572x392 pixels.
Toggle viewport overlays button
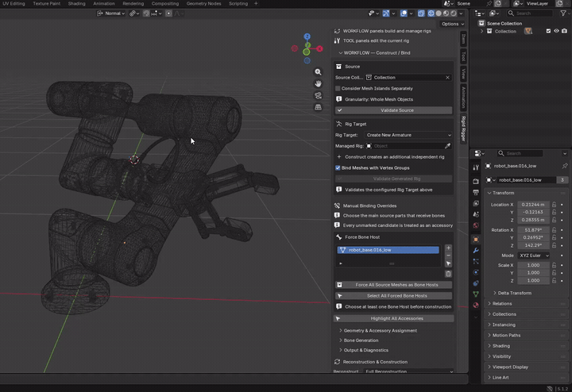pos(404,13)
